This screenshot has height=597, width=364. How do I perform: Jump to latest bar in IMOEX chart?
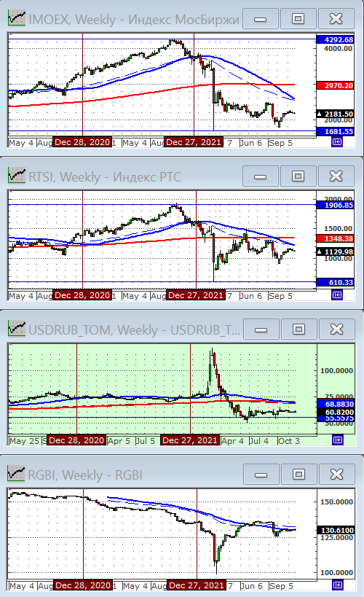[x=336, y=142]
